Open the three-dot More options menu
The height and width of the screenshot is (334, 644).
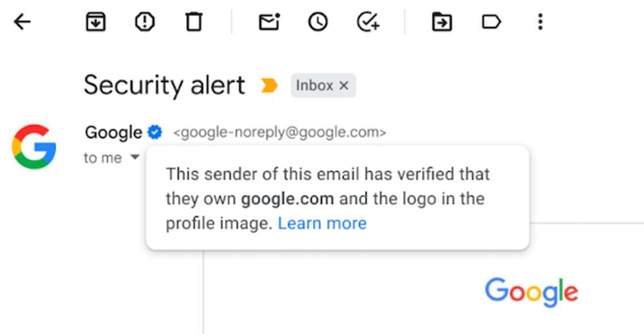[x=540, y=22]
